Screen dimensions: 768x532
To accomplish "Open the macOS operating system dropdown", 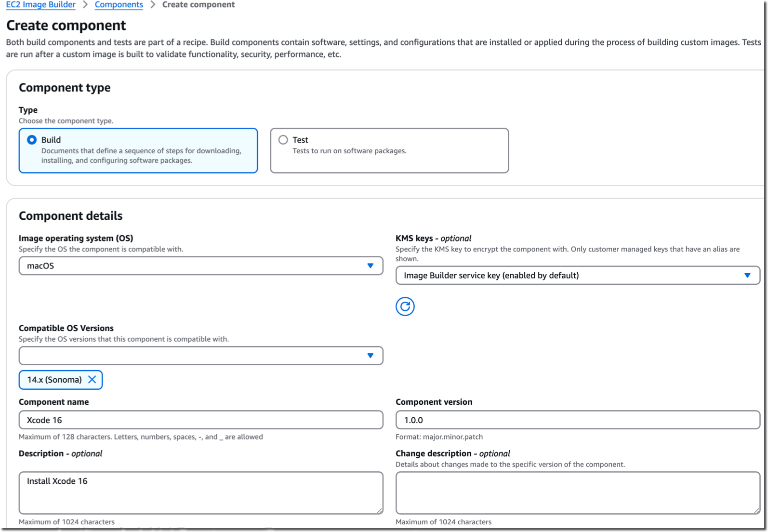I will pyautogui.click(x=201, y=266).
